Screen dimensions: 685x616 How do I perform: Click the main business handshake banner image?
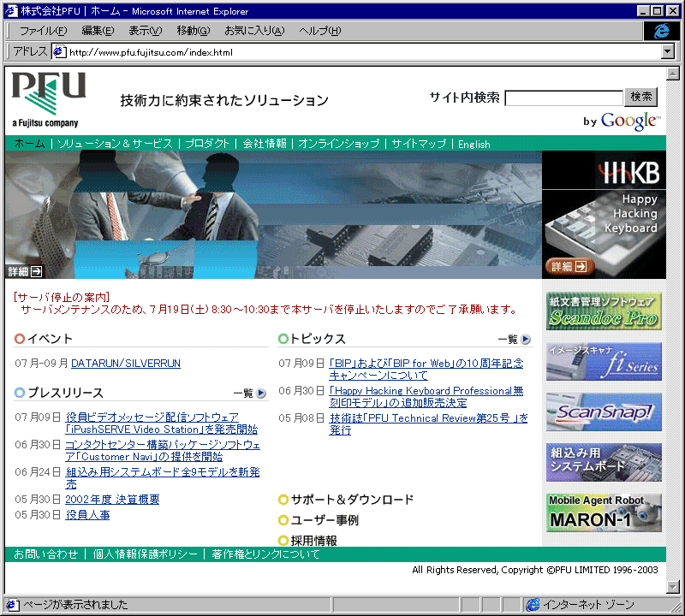273,215
